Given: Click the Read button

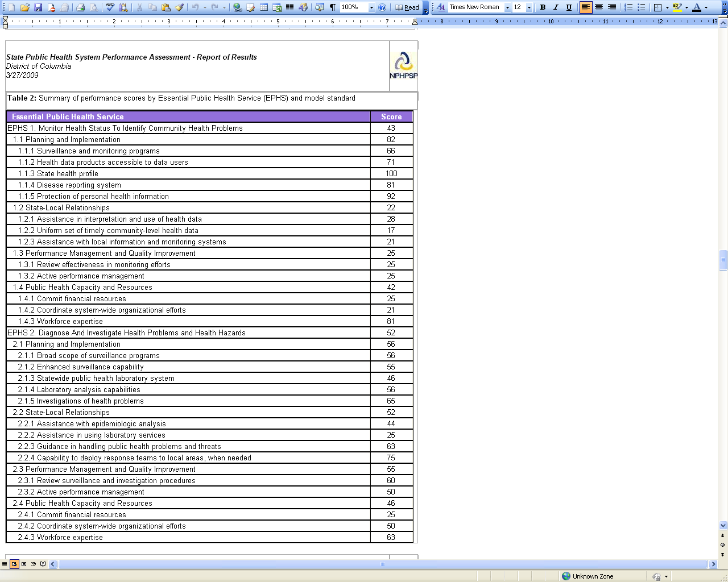Looking at the screenshot, I should point(407,7).
